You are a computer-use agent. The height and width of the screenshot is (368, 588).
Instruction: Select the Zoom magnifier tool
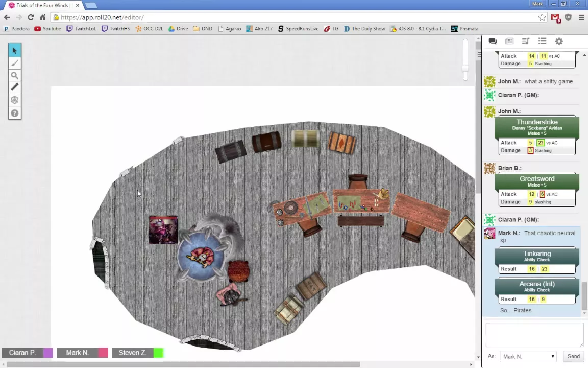[x=15, y=76]
